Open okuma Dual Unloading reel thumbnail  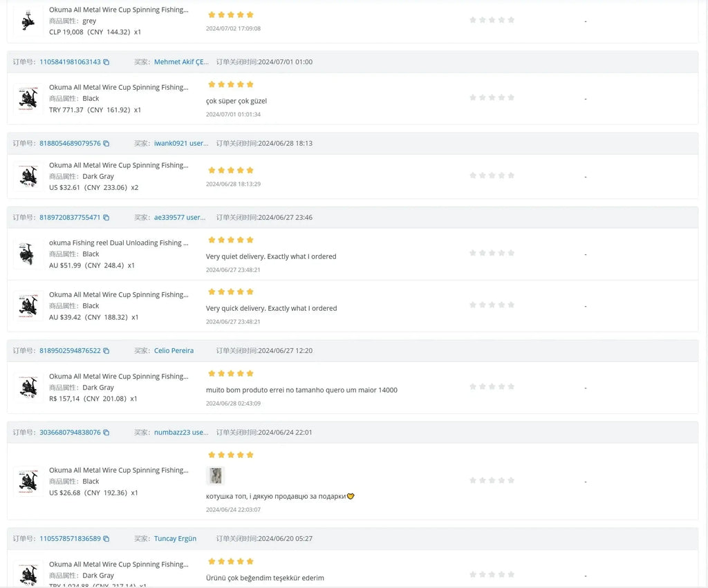28,254
